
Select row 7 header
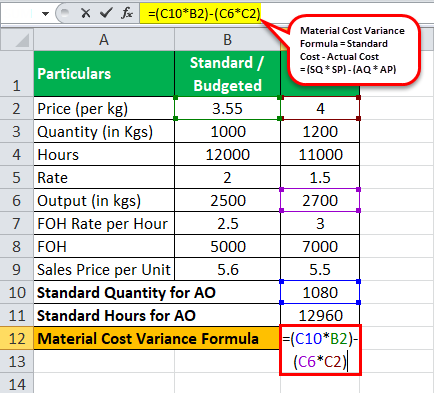(17, 224)
